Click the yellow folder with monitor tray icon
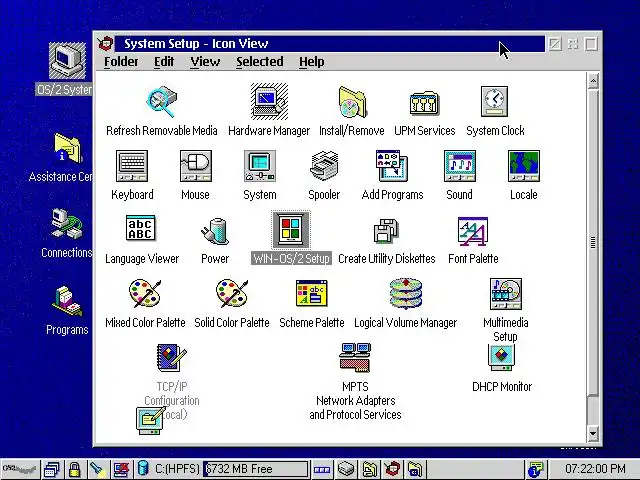Image resolution: width=640 pixels, height=480 pixels. click(416, 469)
